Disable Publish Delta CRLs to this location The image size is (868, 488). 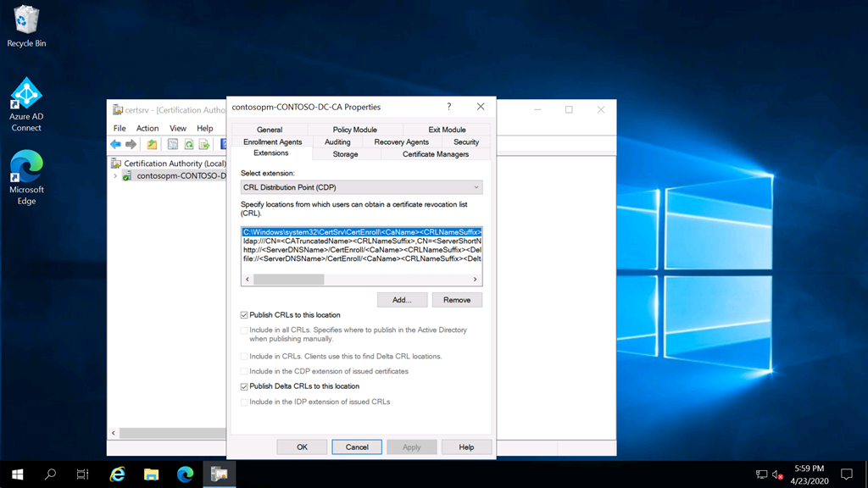coord(246,385)
